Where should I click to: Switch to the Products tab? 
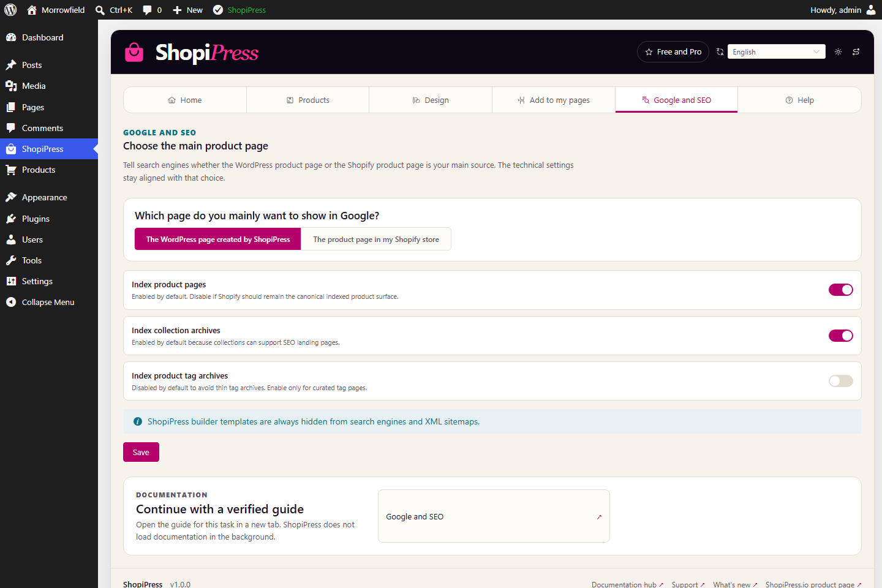pos(308,100)
